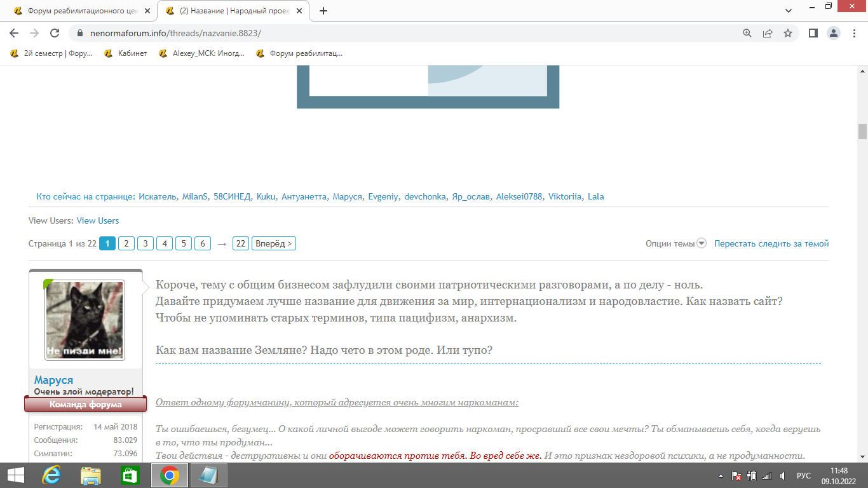868x488 pixels.
Task: Click Перестать следить за темой link
Action: pyautogui.click(x=771, y=243)
